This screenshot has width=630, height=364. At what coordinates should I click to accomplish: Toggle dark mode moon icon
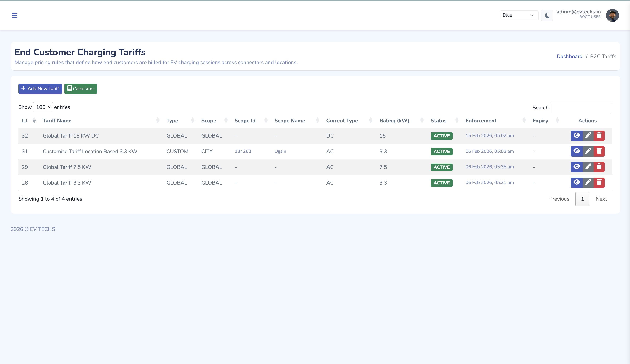click(x=547, y=15)
